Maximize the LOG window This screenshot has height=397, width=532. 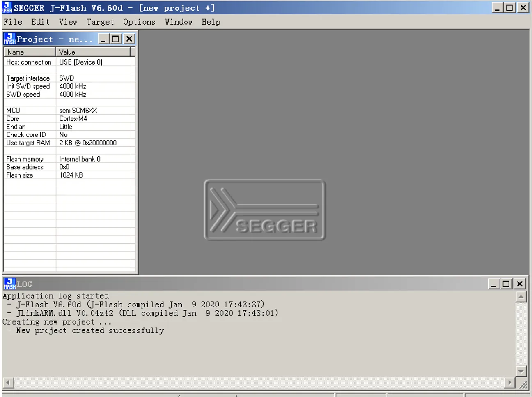[x=506, y=284]
